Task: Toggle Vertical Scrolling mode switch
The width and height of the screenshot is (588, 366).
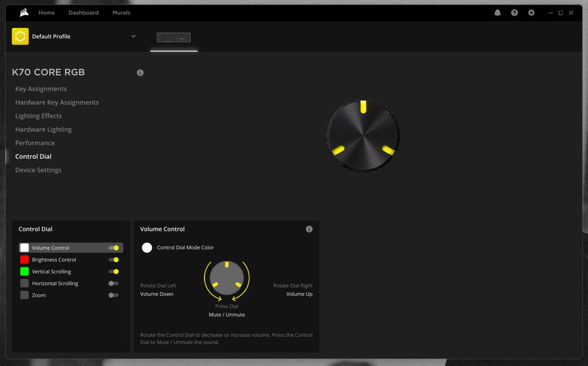Action: tap(114, 272)
